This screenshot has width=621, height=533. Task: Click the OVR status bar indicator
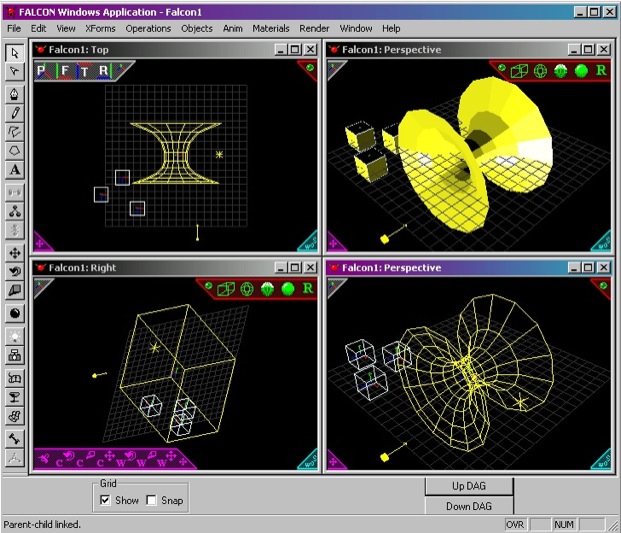tap(515, 525)
